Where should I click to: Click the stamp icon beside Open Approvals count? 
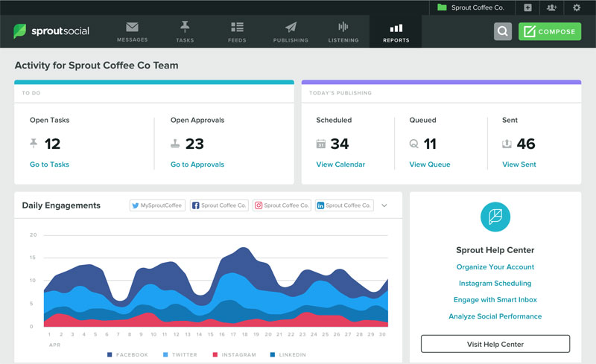(175, 144)
